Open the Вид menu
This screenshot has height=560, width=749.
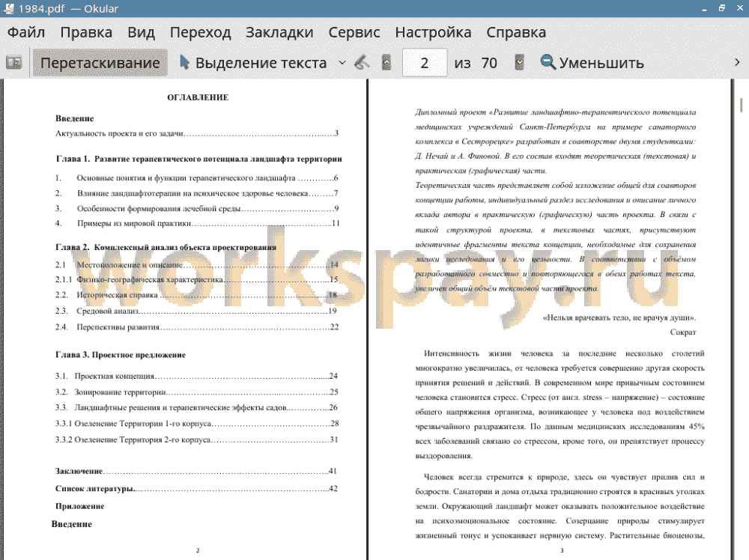click(x=142, y=32)
